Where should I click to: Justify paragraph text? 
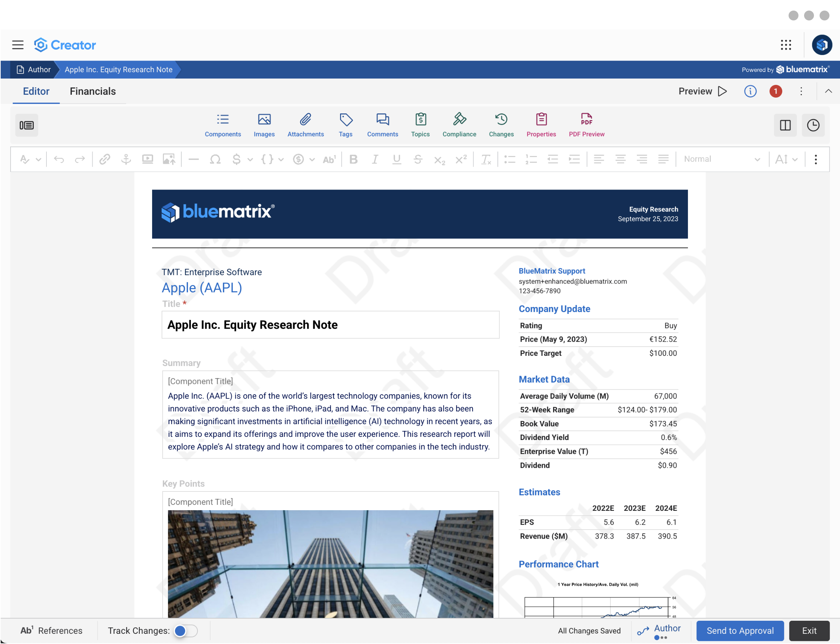click(663, 159)
